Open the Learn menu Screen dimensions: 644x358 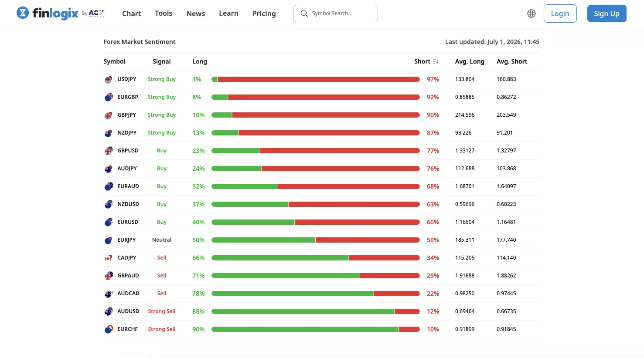(228, 14)
